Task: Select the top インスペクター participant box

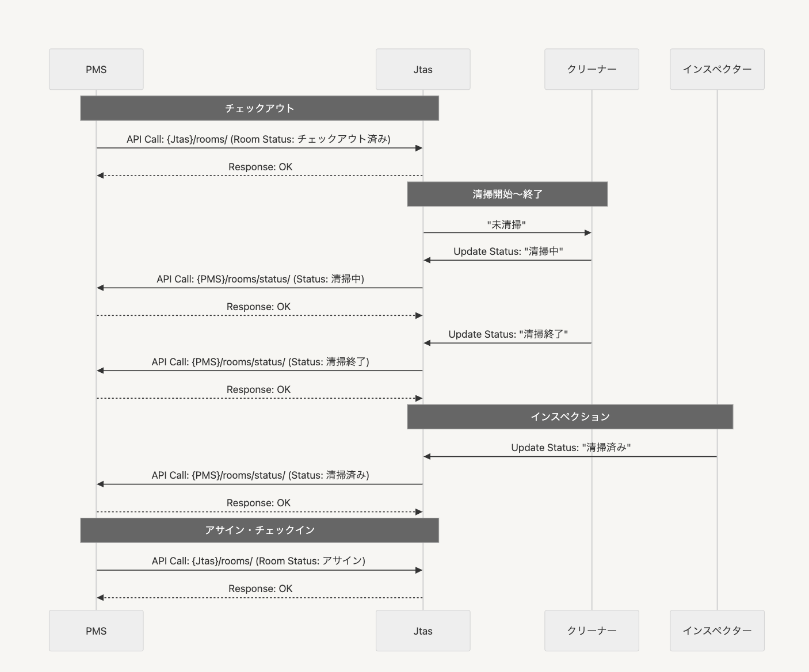Action: pyautogui.click(x=717, y=69)
